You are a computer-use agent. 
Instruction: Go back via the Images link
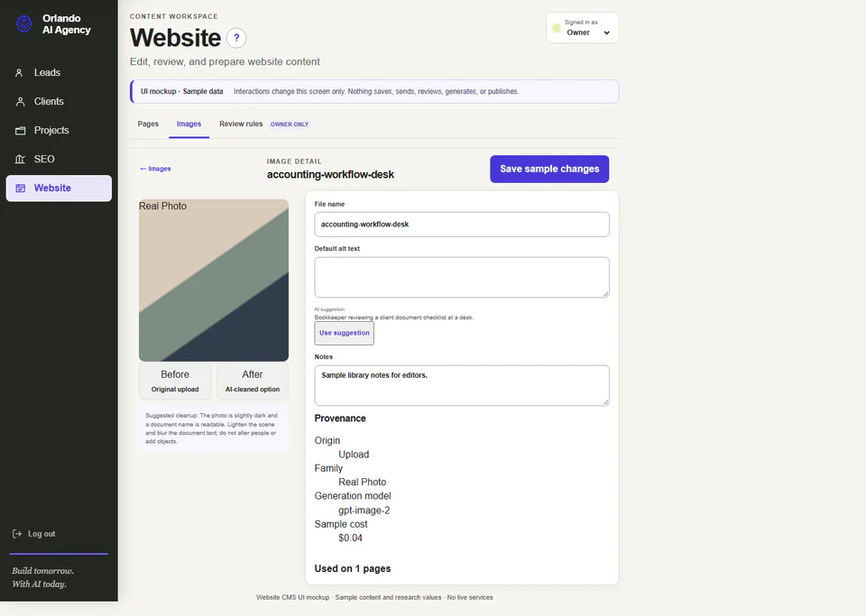click(x=156, y=169)
